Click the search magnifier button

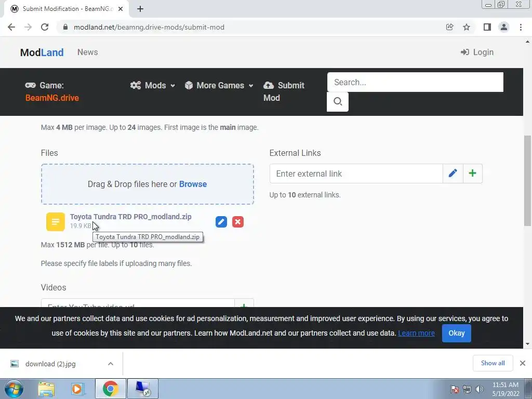[x=338, y=101]
